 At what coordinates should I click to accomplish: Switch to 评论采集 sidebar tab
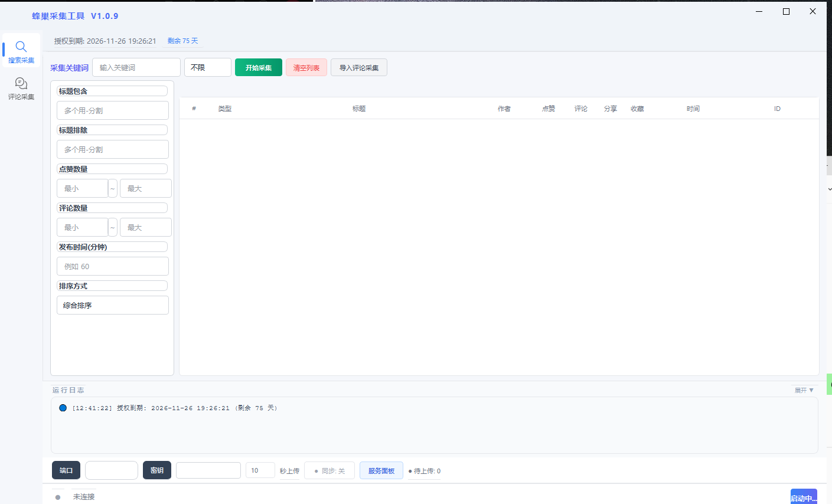coord(21,88)
